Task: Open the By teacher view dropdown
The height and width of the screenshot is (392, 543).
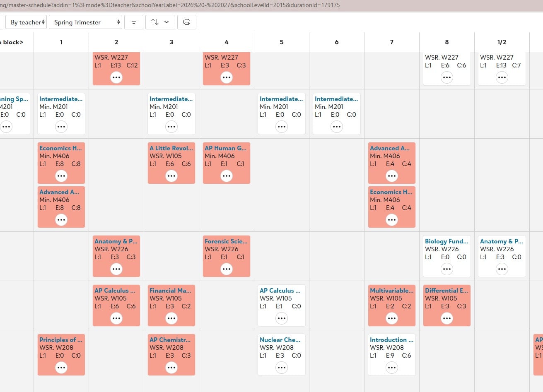Action: (x=26, y=22)
